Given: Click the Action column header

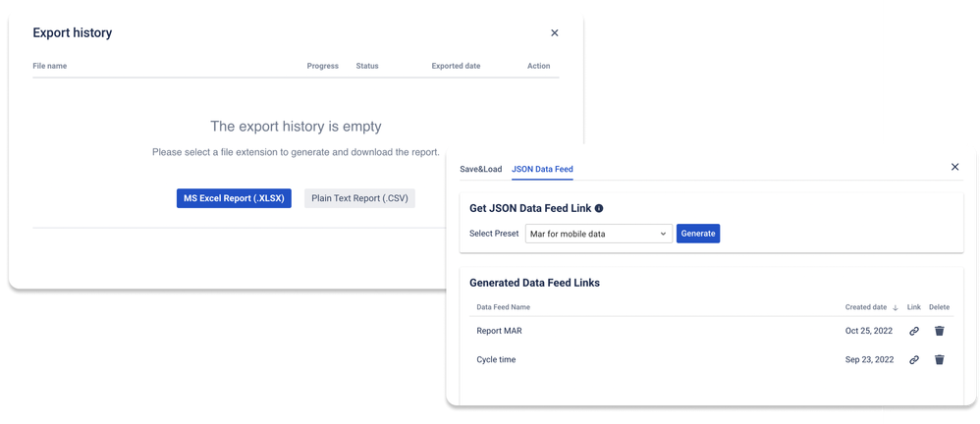Looking at the screenshot, I should pos(539,66).
